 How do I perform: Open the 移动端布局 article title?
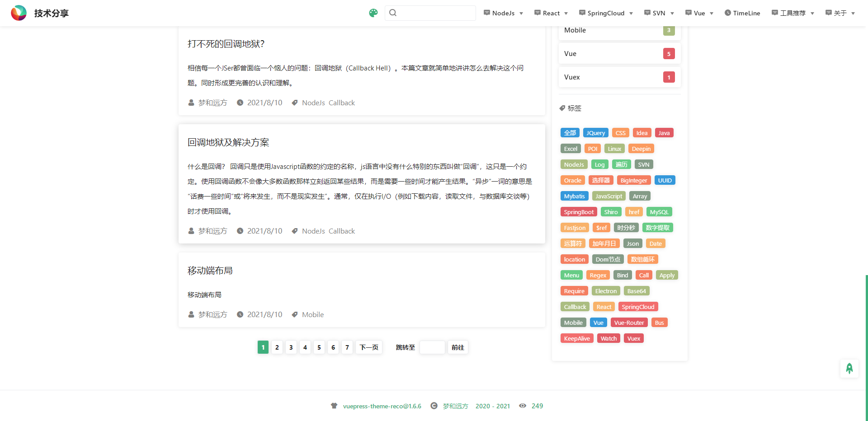210,271
